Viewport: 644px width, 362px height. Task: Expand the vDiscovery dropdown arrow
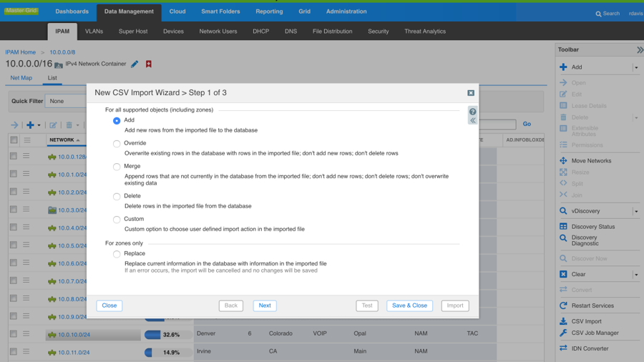[635, 211]
